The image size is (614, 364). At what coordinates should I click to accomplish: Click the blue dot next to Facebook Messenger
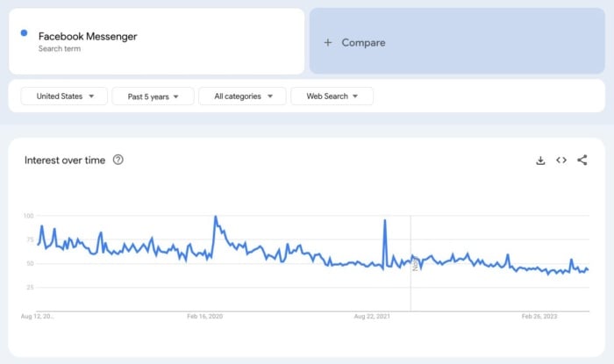tap(24, 32)
